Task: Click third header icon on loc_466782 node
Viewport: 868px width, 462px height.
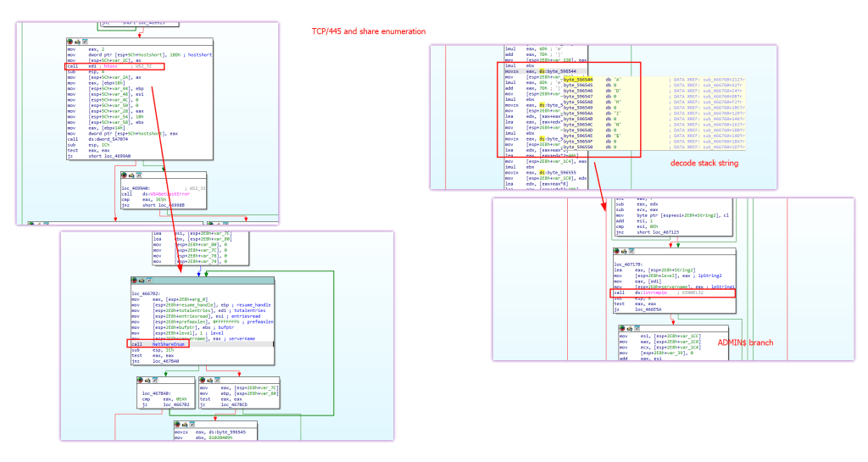Action: click(x=148, y=281)
